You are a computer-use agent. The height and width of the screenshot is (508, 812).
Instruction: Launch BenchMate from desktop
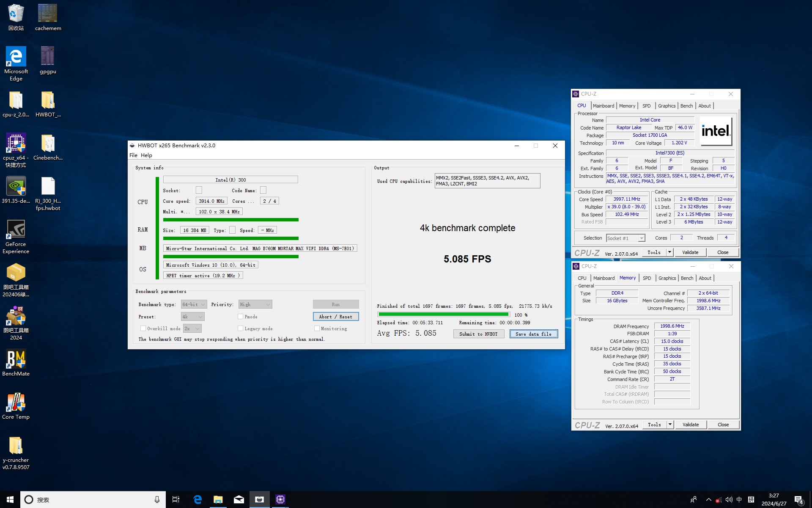(x=16, y=363)
